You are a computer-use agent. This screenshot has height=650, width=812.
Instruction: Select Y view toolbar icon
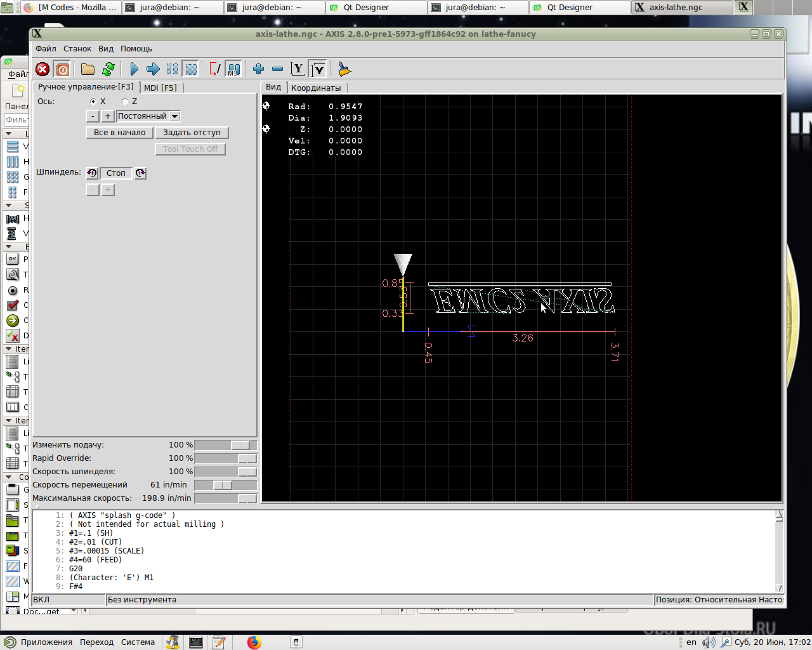298,69
